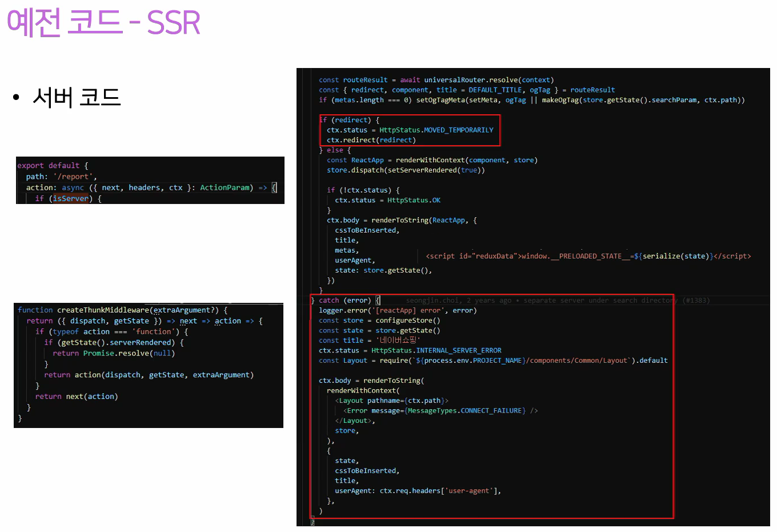Screen dimensions: 777x532
Task: Click the "if (redirect) {" line
Action: (x=349, y=120)
